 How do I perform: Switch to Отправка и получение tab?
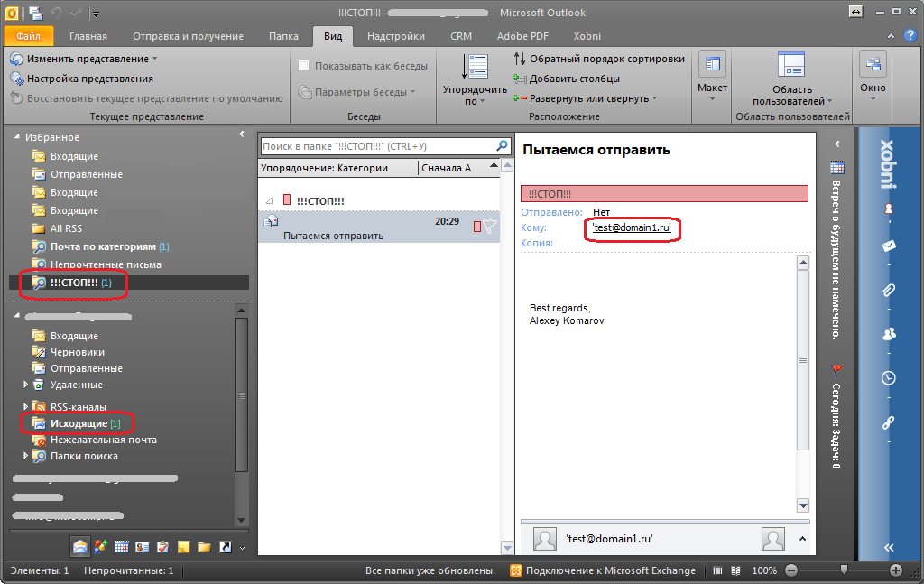coord(188,36)
